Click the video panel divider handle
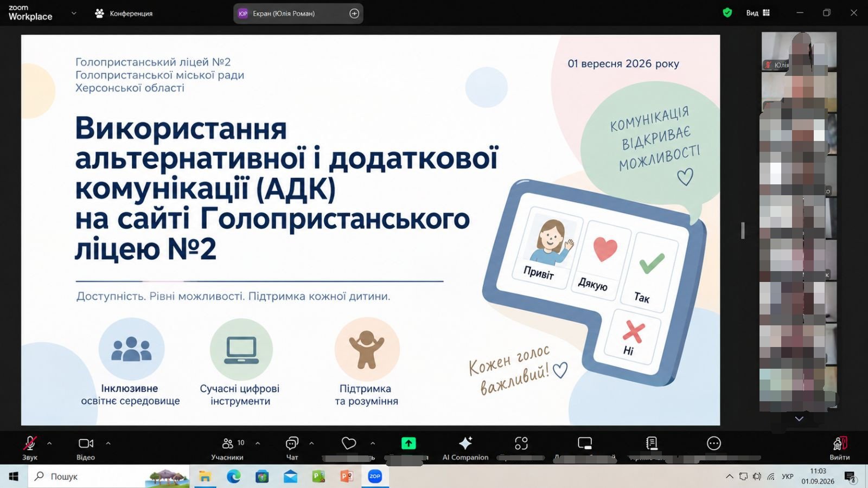Image resolution: width=868 pixels, height=488 pixels. coord(743,230)
